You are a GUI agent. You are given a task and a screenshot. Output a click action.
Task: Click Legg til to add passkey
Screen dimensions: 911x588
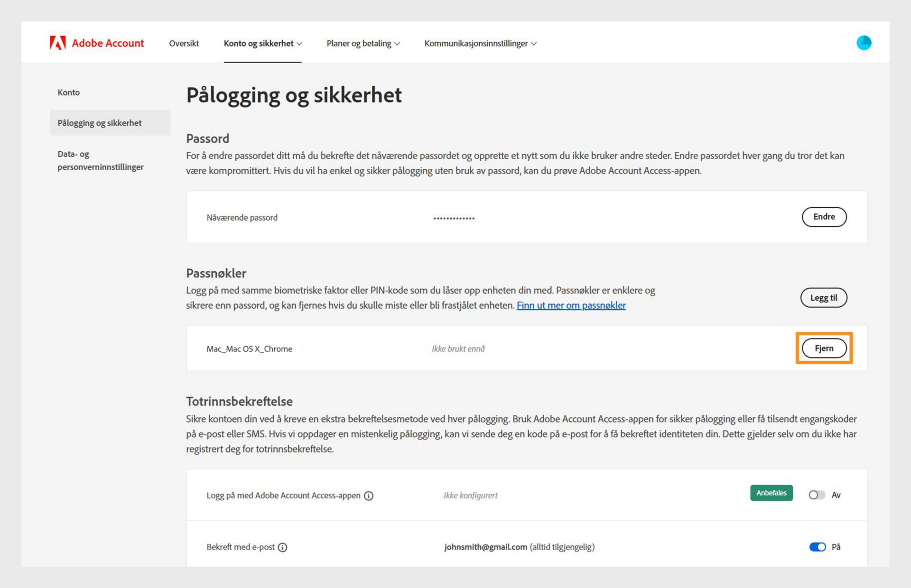(823, 298)
